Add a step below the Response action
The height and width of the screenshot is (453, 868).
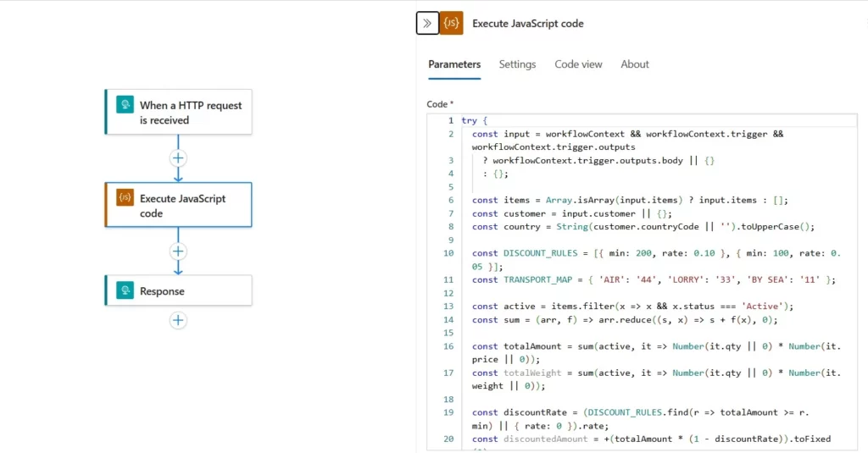[178, 320]
